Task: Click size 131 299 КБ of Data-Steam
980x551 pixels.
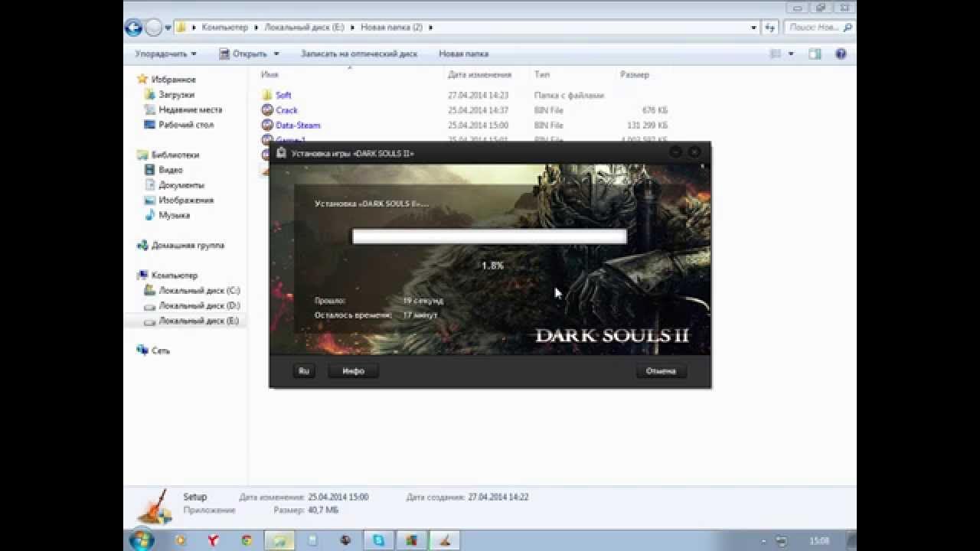Action: pyautogui.click(x=648, y=125)
